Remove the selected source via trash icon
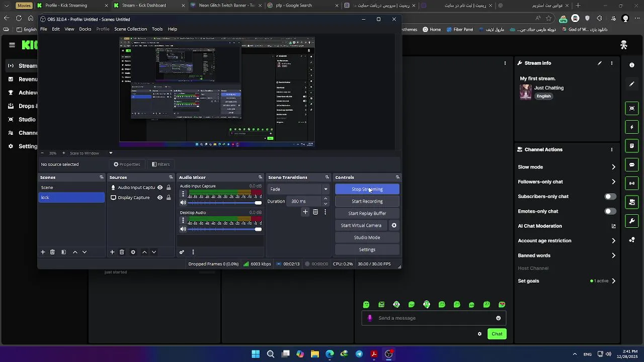Image resolution: width=644 pixels, height=362 pixels. (x=122, y=252)
